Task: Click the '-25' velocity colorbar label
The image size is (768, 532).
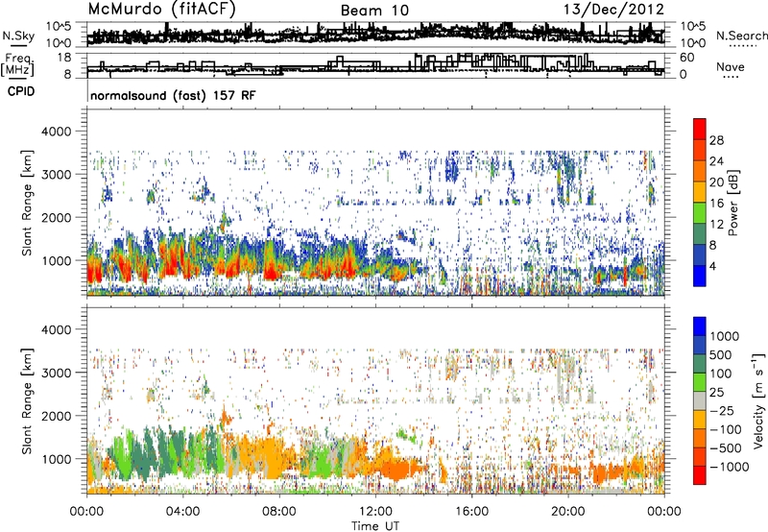Action: [720, 411]
